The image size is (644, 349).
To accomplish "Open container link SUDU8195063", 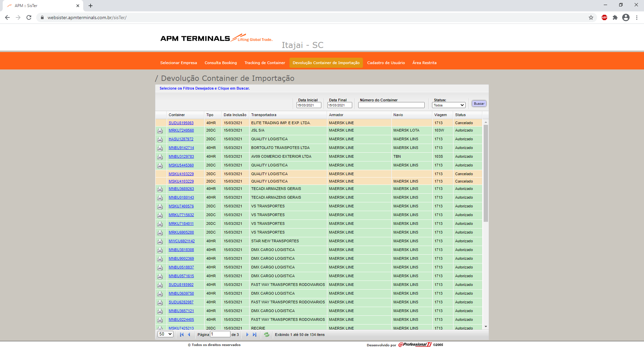I will click(x=181, y=123).
